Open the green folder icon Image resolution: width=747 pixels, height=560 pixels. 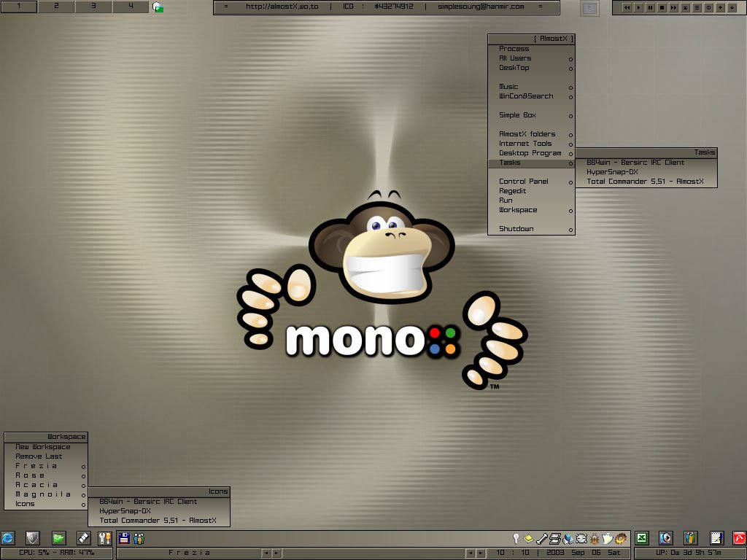[x=58, y=539]
